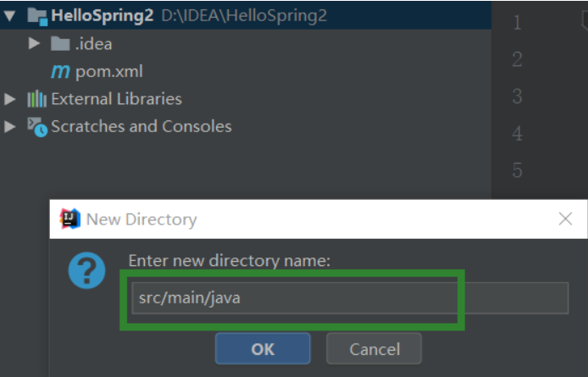Expand the External Libraries node arrow
The height and width of the screenshot is (377, 588).
(x=10, y=99)
